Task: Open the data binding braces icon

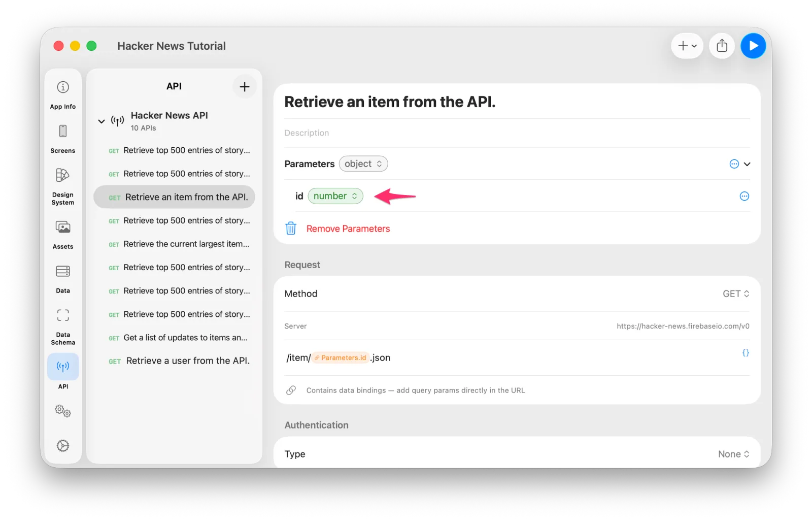Action: (x=746, y=353)
